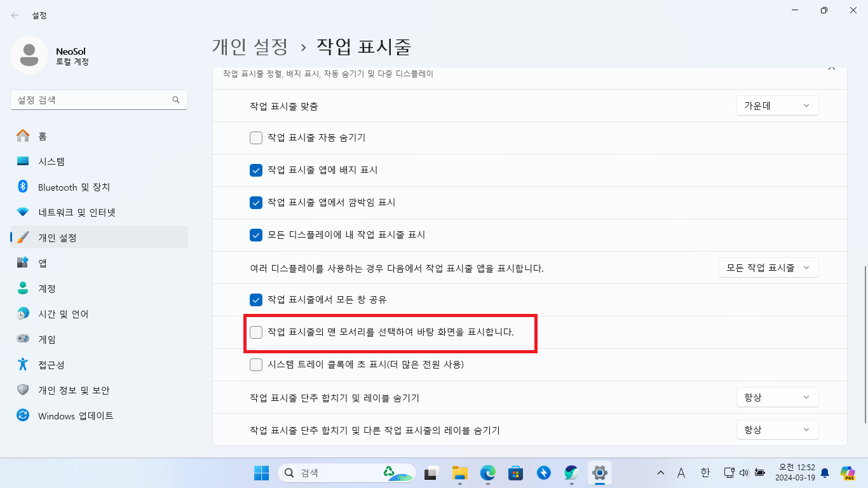Launch Microsoft Edge from the taskbar

click(x=487, y=473)
